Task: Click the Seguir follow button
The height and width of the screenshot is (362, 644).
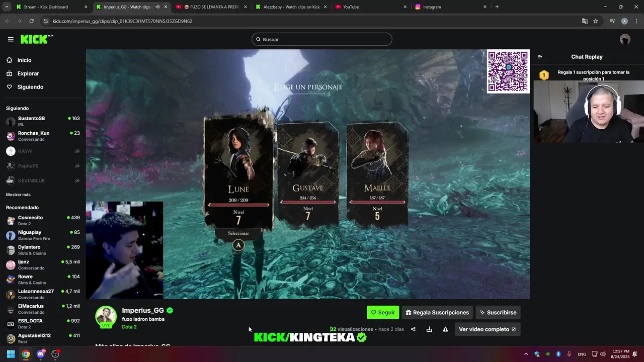Action: pyautogui.click(x=383, y=312)
